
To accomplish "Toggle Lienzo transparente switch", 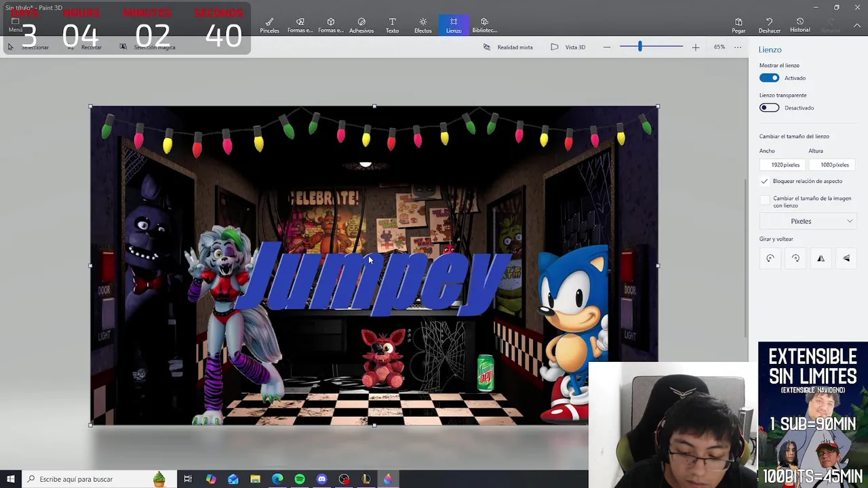I will point(769,108).
